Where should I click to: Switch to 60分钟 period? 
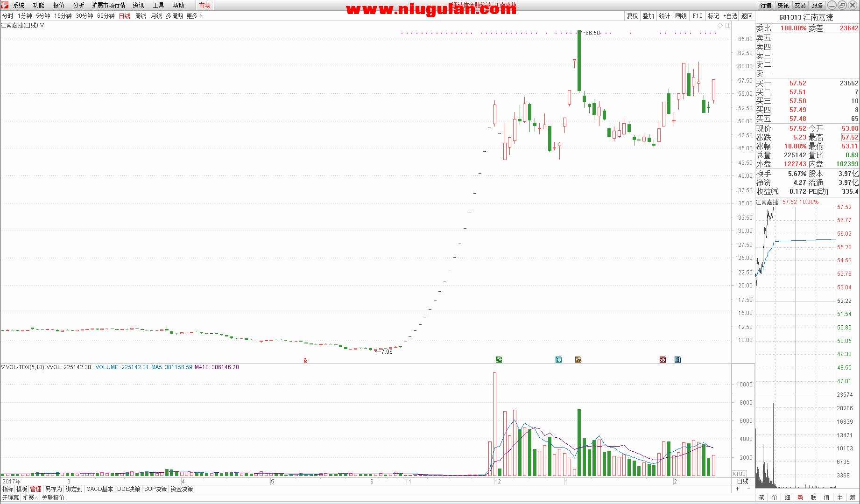click(106, 16)
